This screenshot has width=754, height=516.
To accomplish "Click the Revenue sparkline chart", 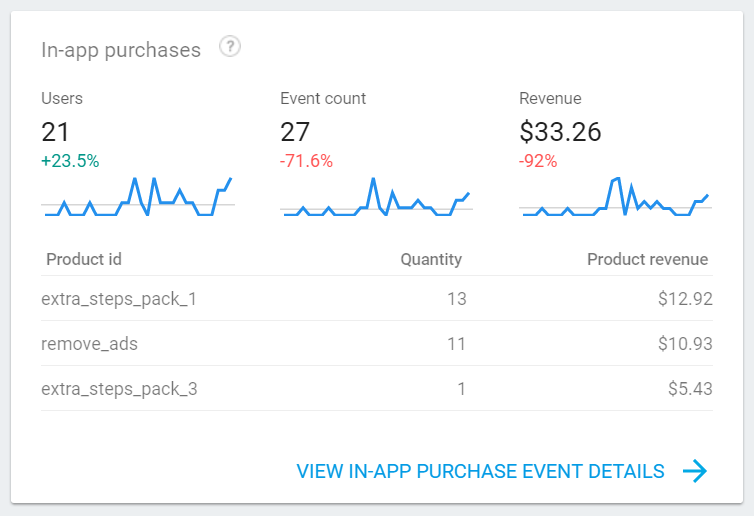I will click(614, 198).
